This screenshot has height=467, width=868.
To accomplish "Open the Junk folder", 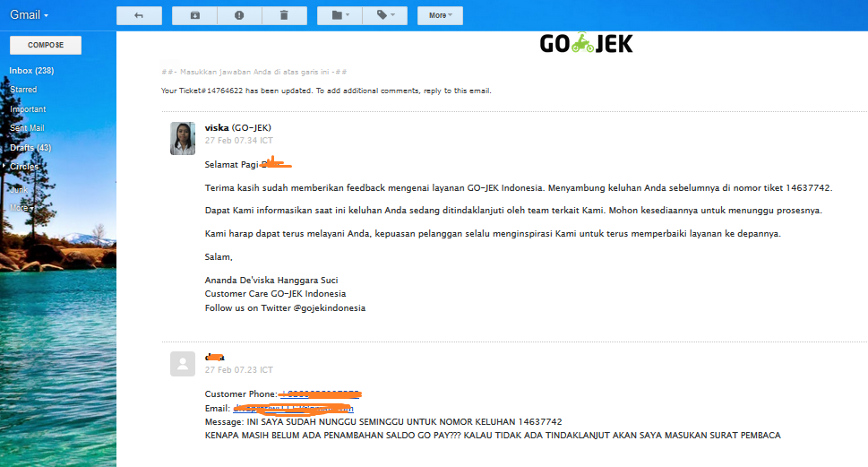I will click(x=19, y=189).
